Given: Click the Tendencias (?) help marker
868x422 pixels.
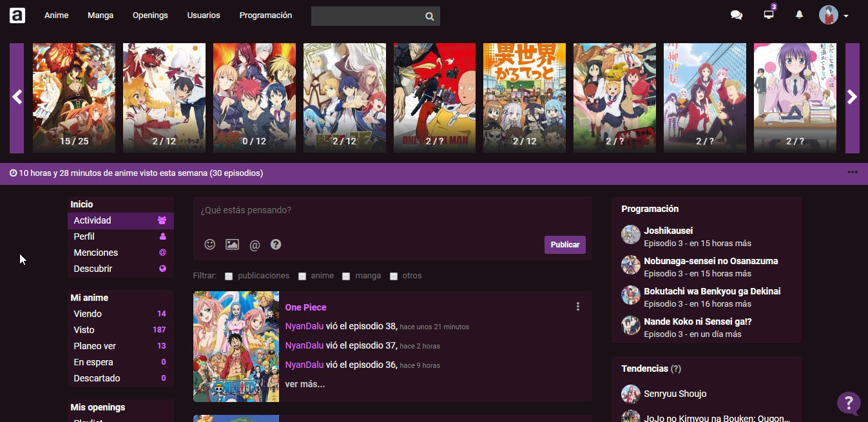Looking at the screenshot, I should (x=676, y=369).
